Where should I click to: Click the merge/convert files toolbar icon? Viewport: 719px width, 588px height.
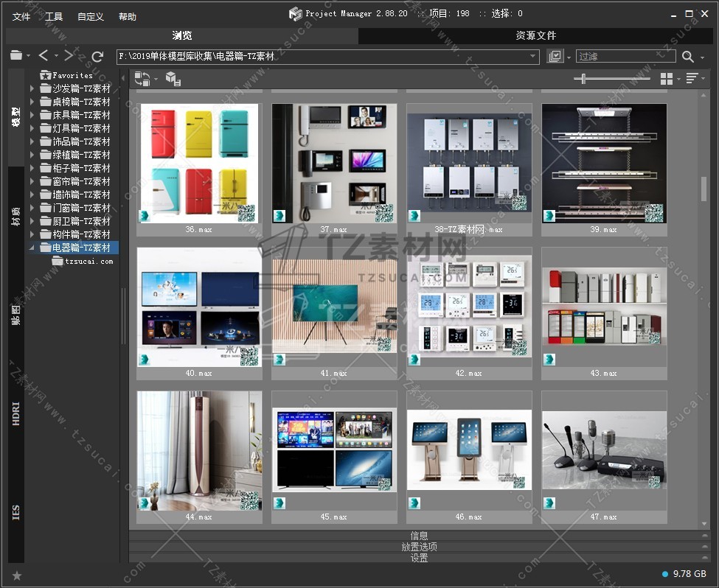coord(142,79)
